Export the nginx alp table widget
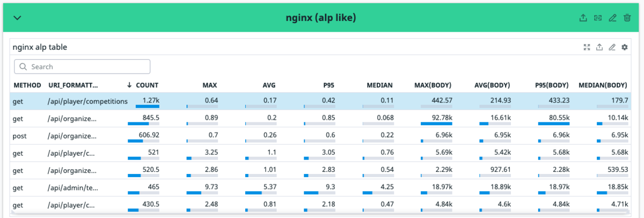Screen dimensions: 644x218 click(x=599, y=47)
